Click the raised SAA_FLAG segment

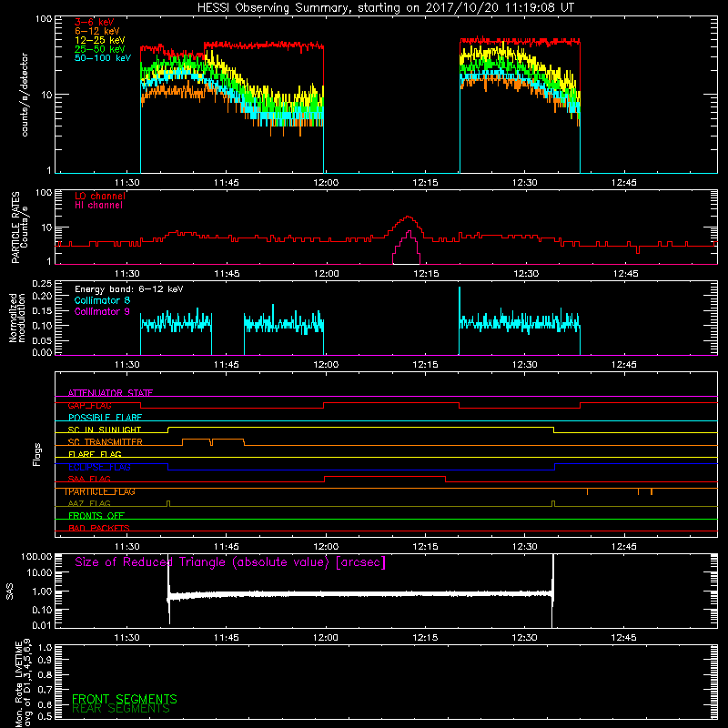pyautogui.click(x=385, y=477)
